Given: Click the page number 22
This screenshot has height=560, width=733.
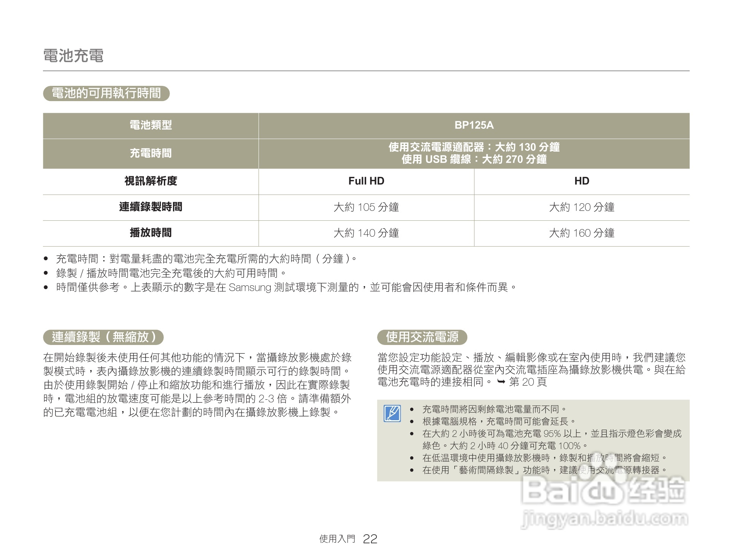Looking at the screenshot, I should [370, 538].
